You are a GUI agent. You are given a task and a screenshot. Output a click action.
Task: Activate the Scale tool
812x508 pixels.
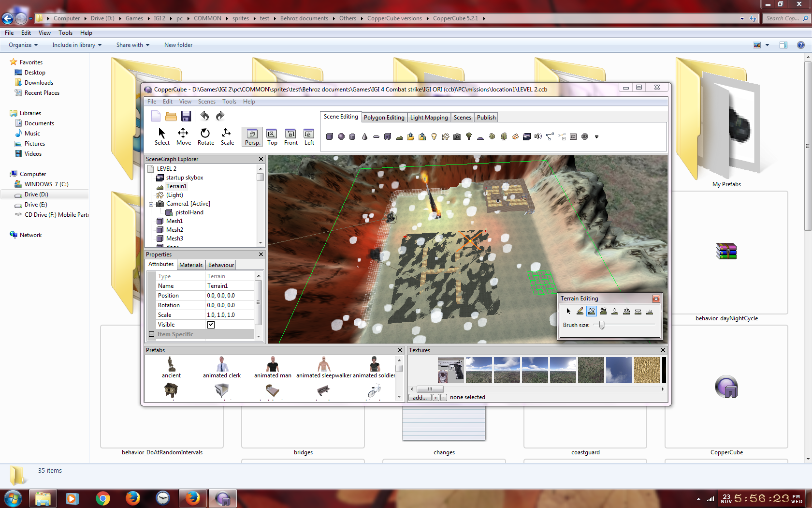pyautogui.click(x=227, y=136)
